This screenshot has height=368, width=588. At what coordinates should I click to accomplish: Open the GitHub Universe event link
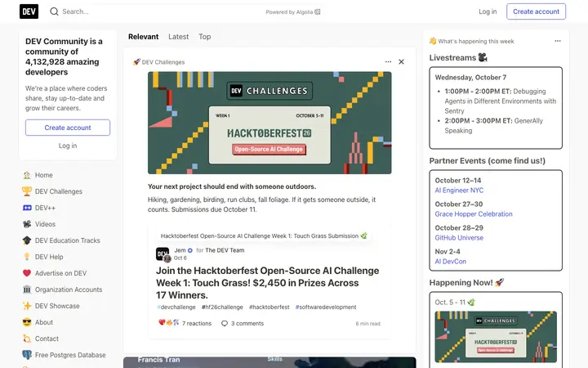pyautogui.click(x=459, y=238)
